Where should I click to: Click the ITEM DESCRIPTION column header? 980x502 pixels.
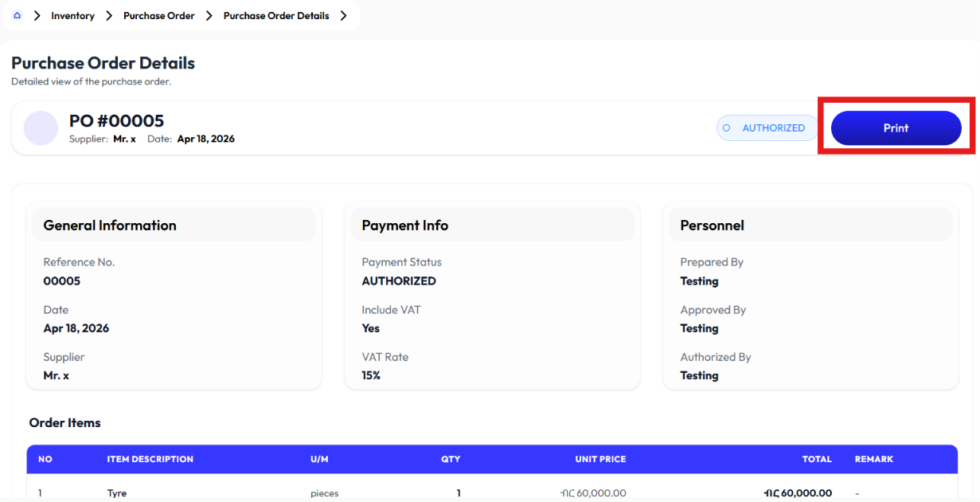click(150, 459)
